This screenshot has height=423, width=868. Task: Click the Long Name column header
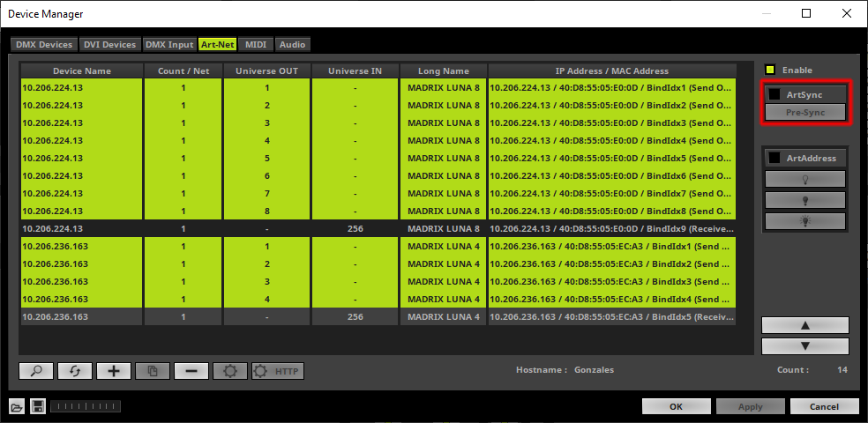click(x=444, y=70)
